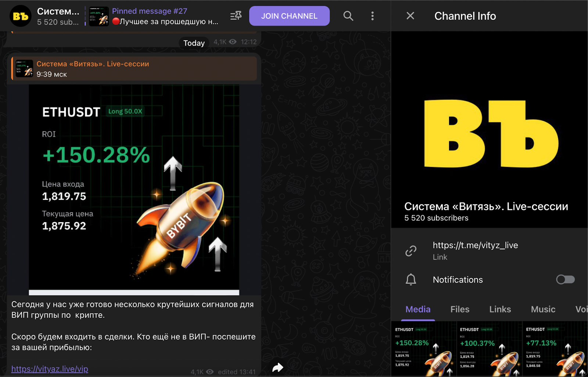Click the post text about ВИП группы по крипте
The height and width of the screenshot is (377, 588).
[133, 309]
